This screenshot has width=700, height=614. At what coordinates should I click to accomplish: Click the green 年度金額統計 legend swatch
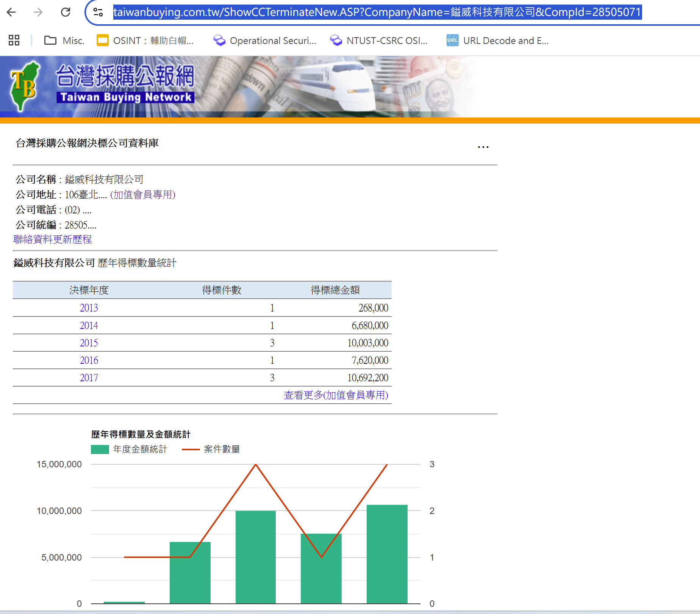pyautogui.click(x=100, y=450)
